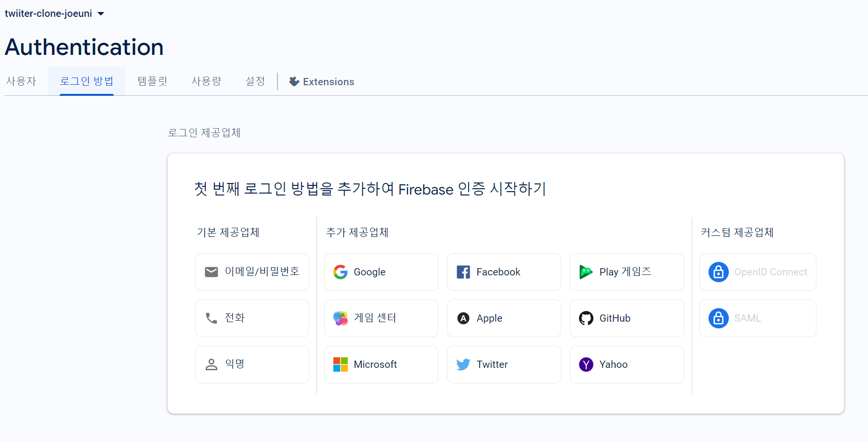Click the Microsoft logo icon
The width and height of the screenshot is (868, 442).
click(341, 364)
